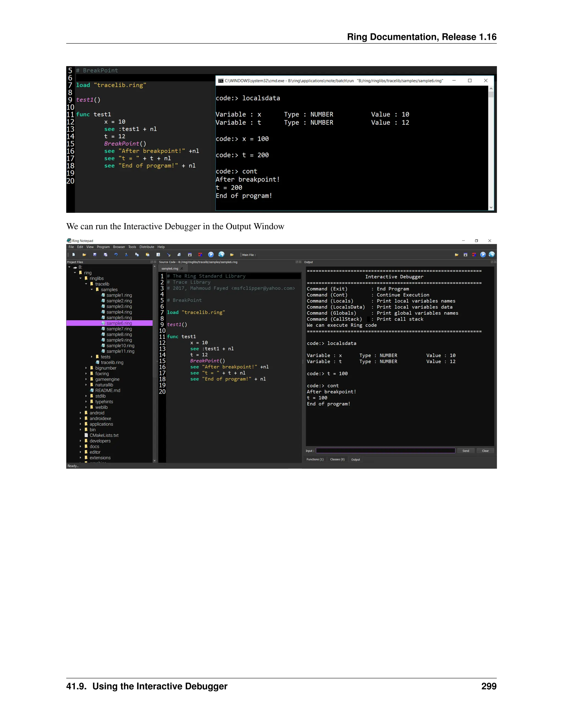Image resolution: width=563 pixels, height=728 pixels.
Task: Float the Project Files panel
Action: coord(152,262)
